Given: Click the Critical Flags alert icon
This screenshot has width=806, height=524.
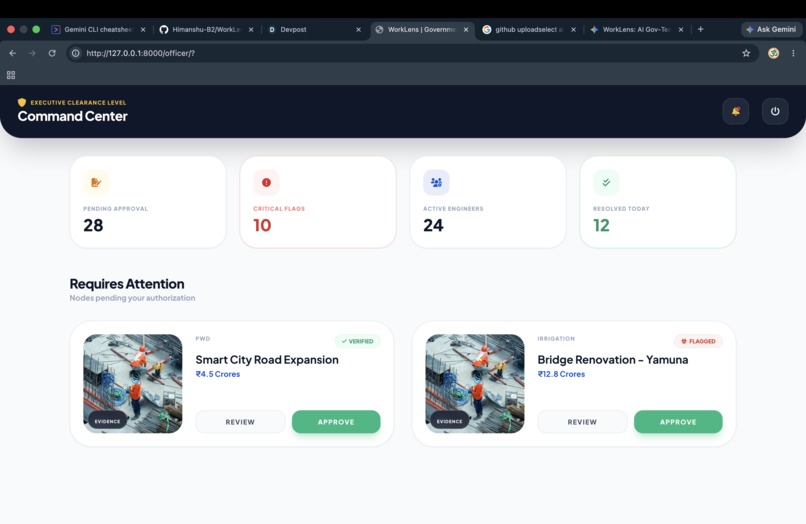Looking at the screenshot, I should click(266, 182).
